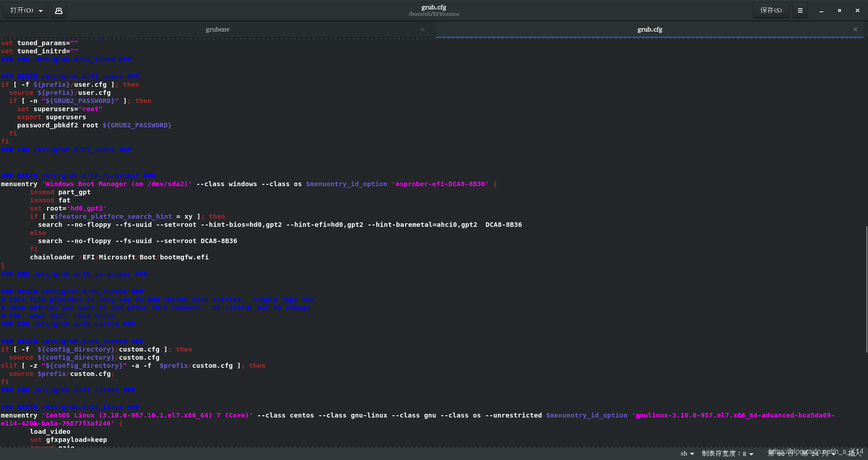Click the title 'grub.cfg' in header bar
Image resolution: width=868 pixels, height=460 pixels.
434,7
